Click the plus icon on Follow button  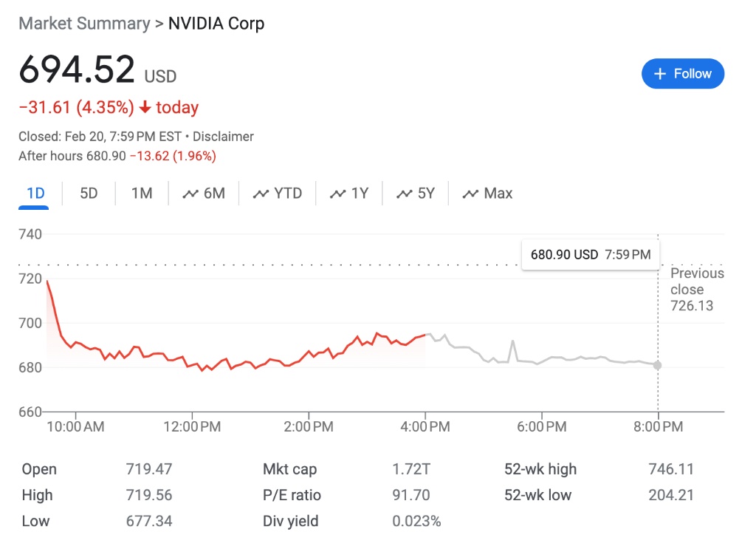(660, 74)
